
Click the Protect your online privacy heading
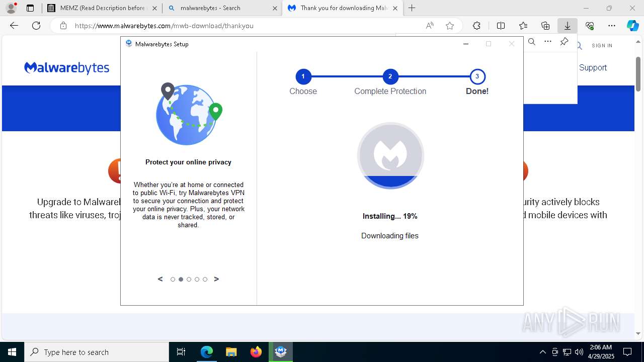pos(188,162)
